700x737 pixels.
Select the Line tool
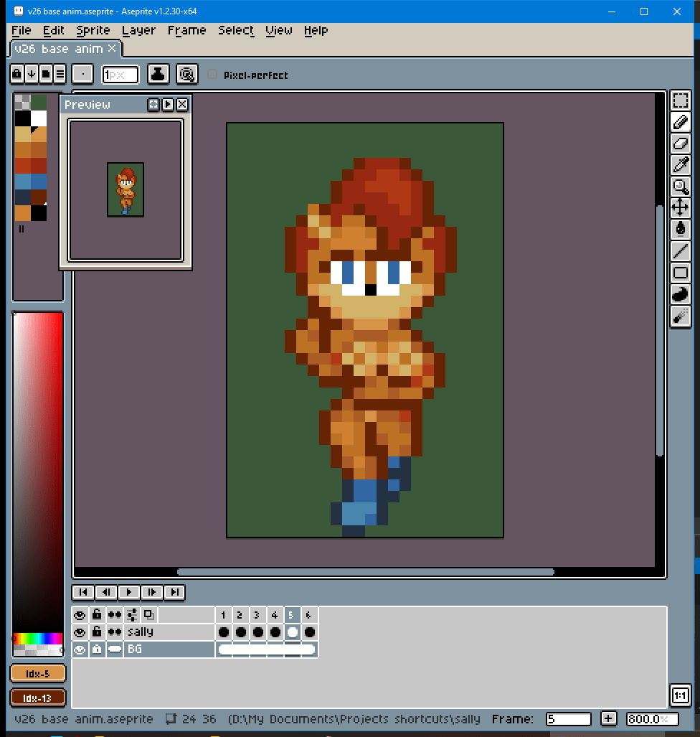tap(680, 250)
